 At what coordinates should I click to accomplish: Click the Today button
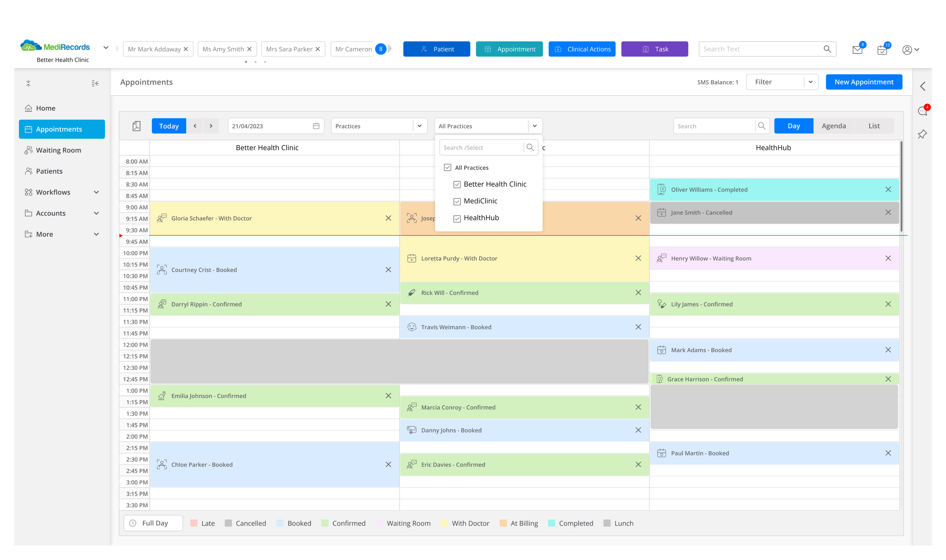pyautogui.click(x=169, y=126)
